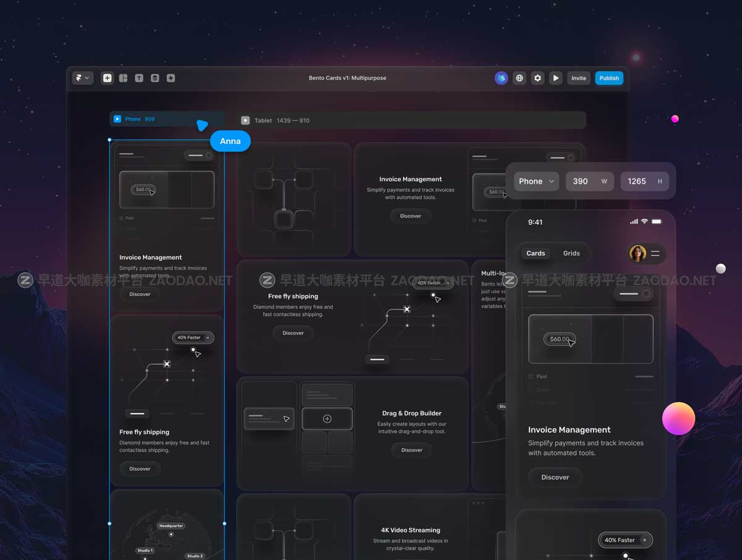Toggle the switch in phone preview card
Viewport: 742px width, 560px height.
pyautogui.click(x=634, y=294)
